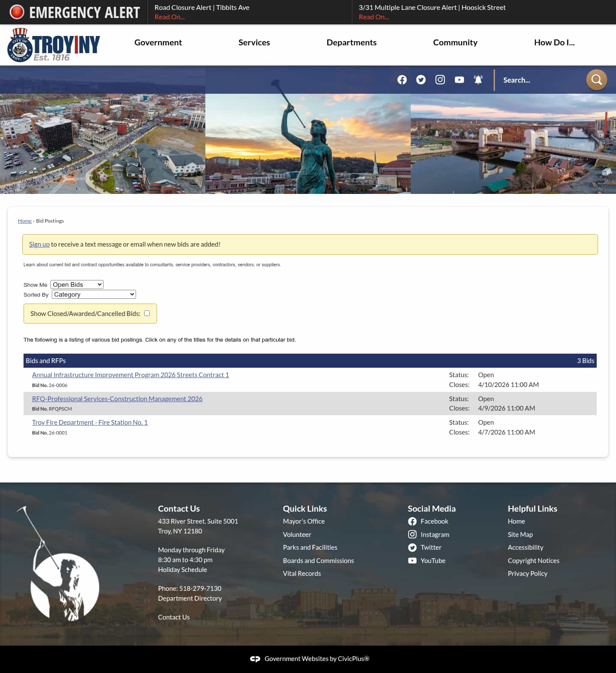Click Government Websites by CivicPlus link
This screenshot has width=616, height=673.
(x=317, y=659)
